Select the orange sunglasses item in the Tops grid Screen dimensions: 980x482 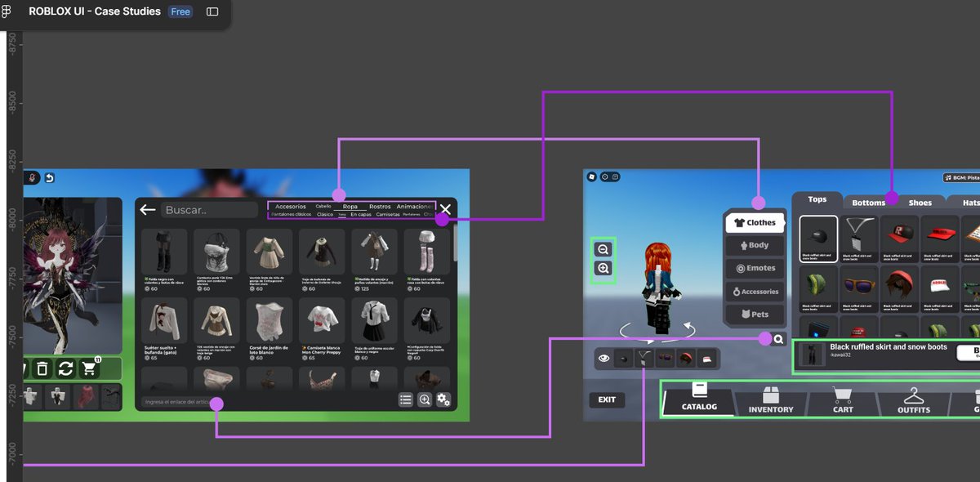pos(859,289)
